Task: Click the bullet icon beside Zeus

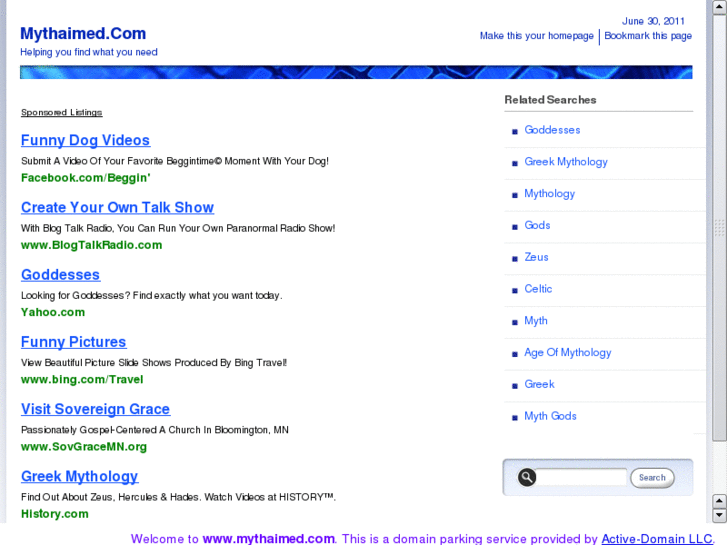Action: (x=515, y=259)
